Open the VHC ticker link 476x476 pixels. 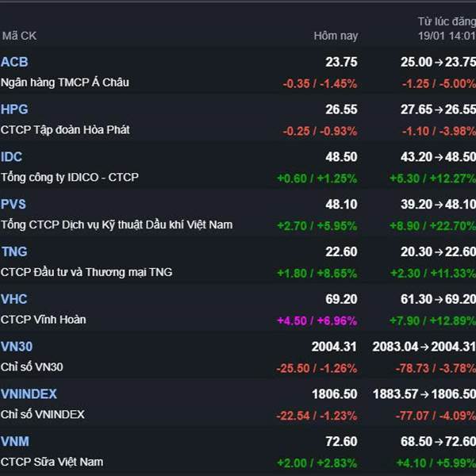[14, 299]
